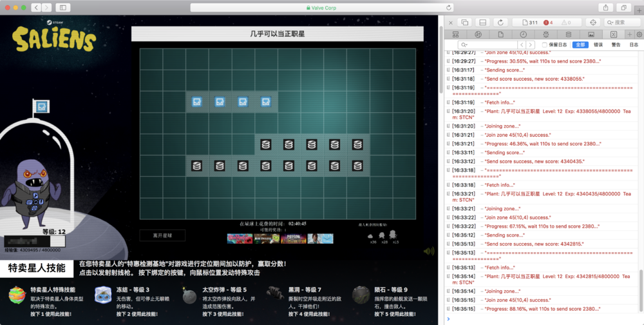Viewport: 644px width, 325px height.
Task: Click the 离开星球 leave planet button
Action: [162, 235]
